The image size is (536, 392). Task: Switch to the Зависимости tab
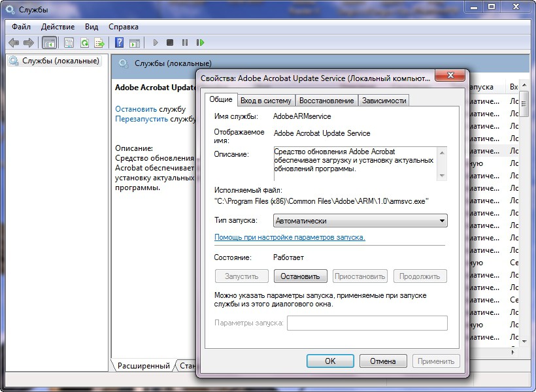(x=384, y=100)
